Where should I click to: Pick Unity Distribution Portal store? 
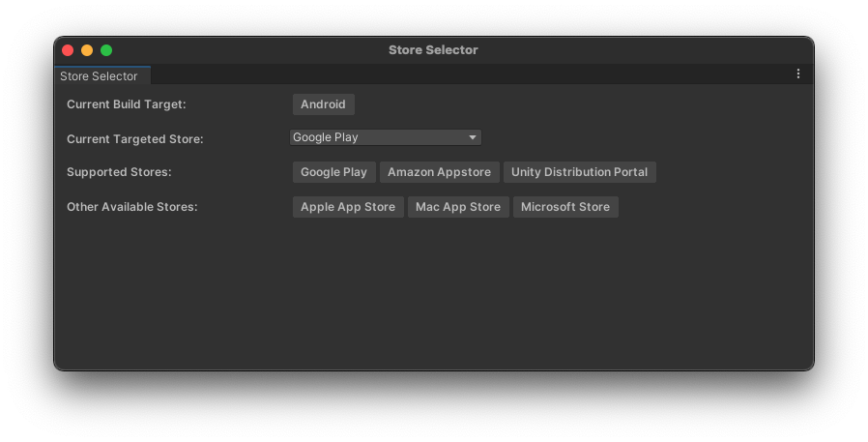coord(579,172)
